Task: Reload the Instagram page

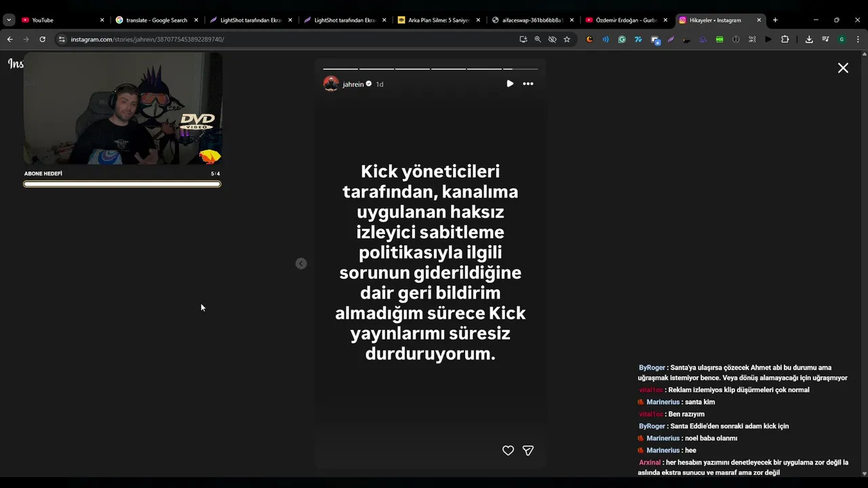Action: coord(42,39)
